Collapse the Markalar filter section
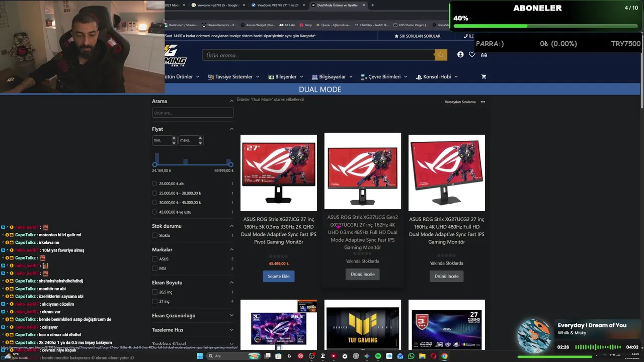Viewport: 644px width, 362px height. click(x=231, y=249)
